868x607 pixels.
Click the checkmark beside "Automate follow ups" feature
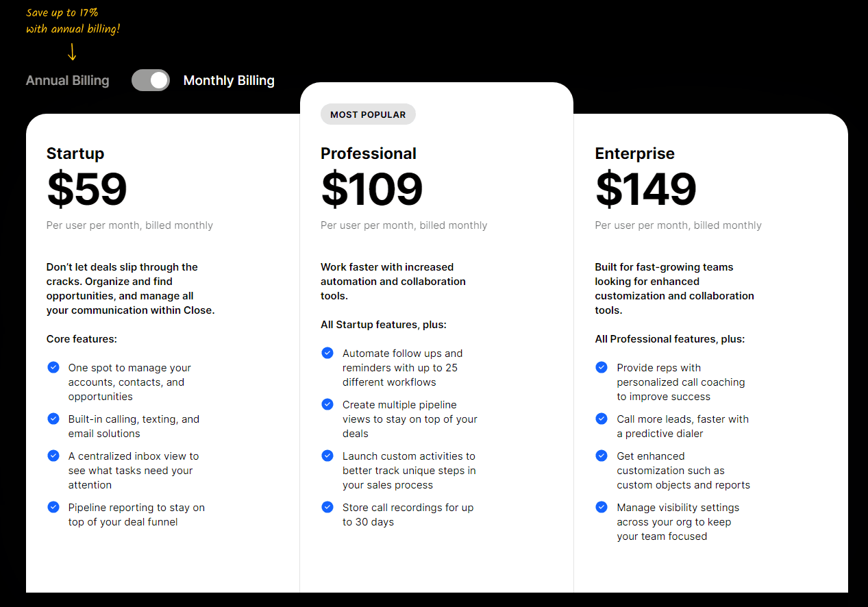point(327,353)
